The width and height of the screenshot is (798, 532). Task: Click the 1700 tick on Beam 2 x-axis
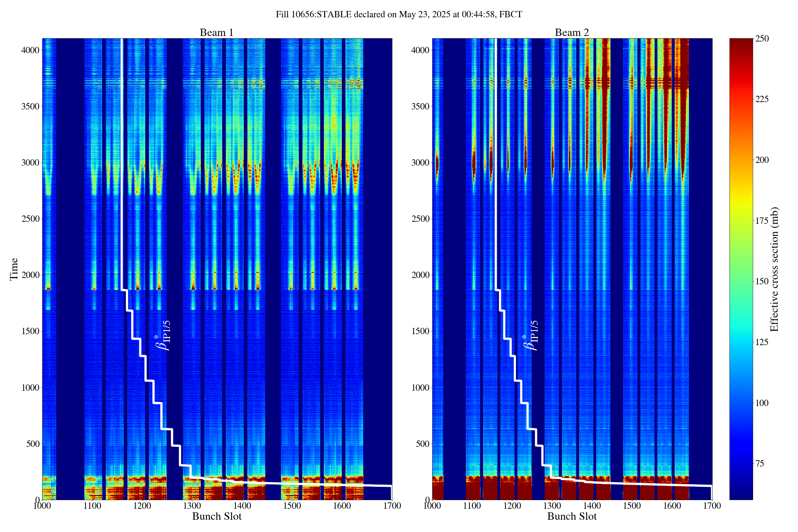[x=712, y=506]
